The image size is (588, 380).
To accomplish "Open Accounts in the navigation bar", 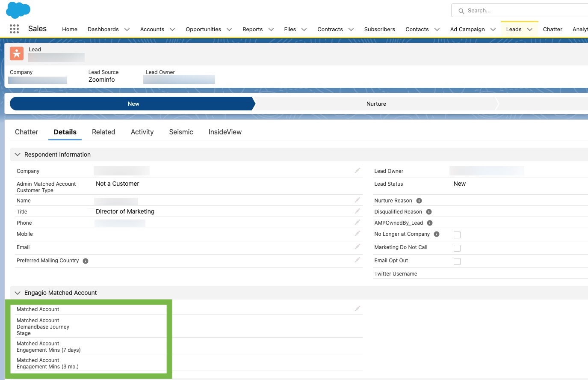I will 152,30.
